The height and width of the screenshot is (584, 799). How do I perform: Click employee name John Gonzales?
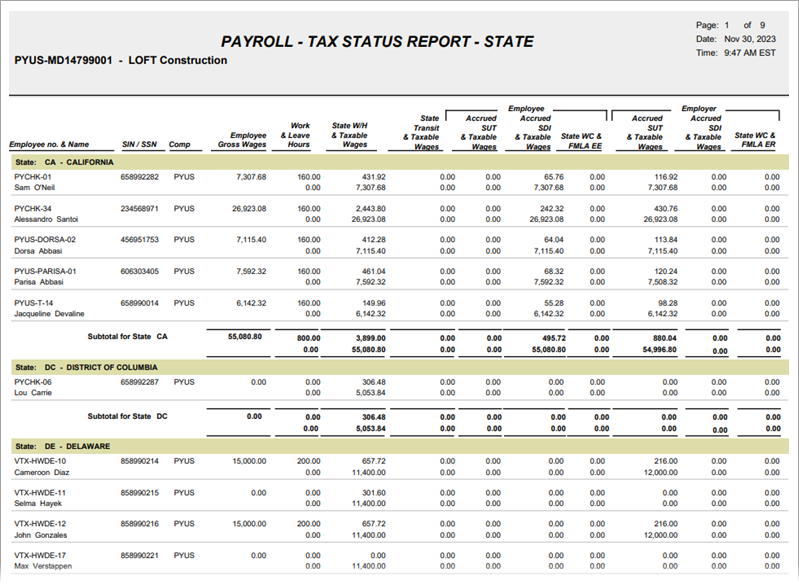(41, 535)
